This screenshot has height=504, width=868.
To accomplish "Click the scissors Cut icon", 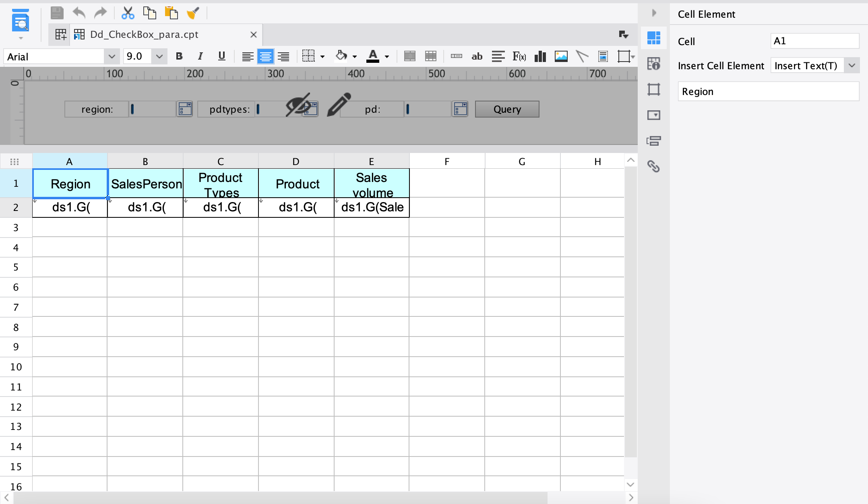I will 128,13.
